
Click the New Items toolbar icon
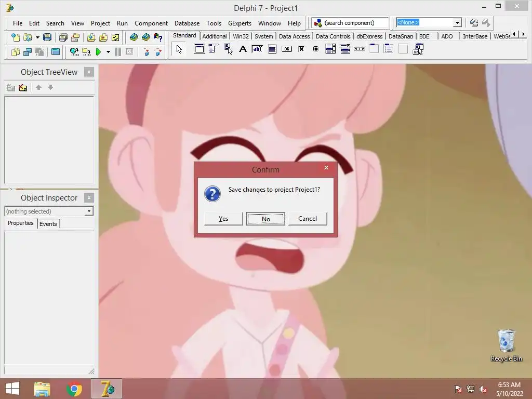(x=15, y=37)
